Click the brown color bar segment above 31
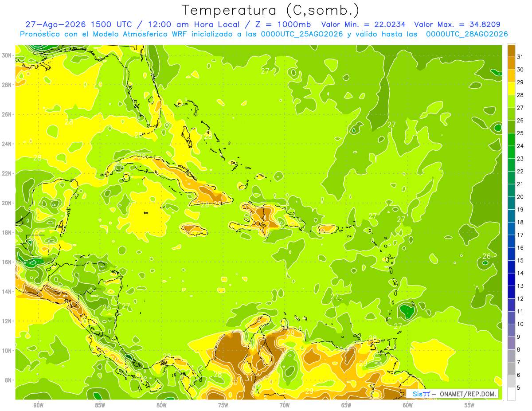532x411 pixels. [x=511, y=51]
